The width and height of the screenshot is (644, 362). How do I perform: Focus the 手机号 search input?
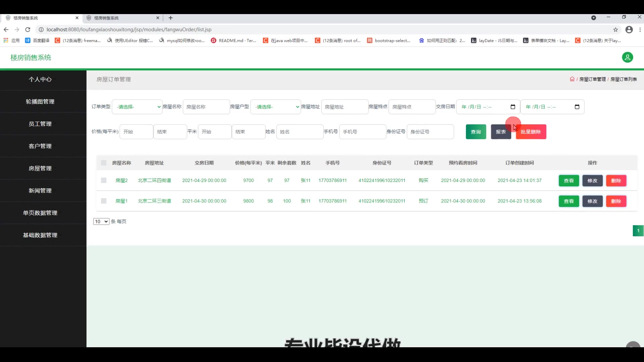click(363, 132)
